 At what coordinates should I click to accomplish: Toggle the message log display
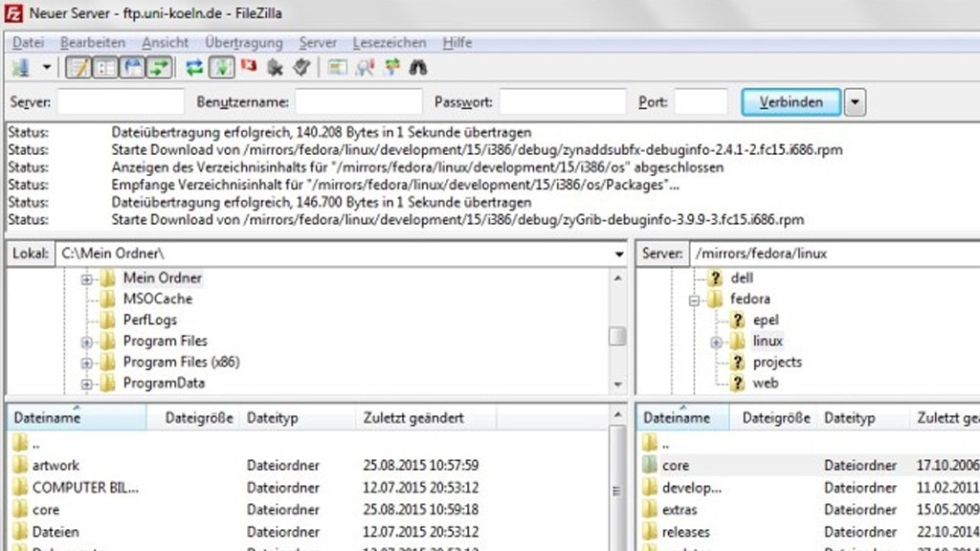(79, 68)
